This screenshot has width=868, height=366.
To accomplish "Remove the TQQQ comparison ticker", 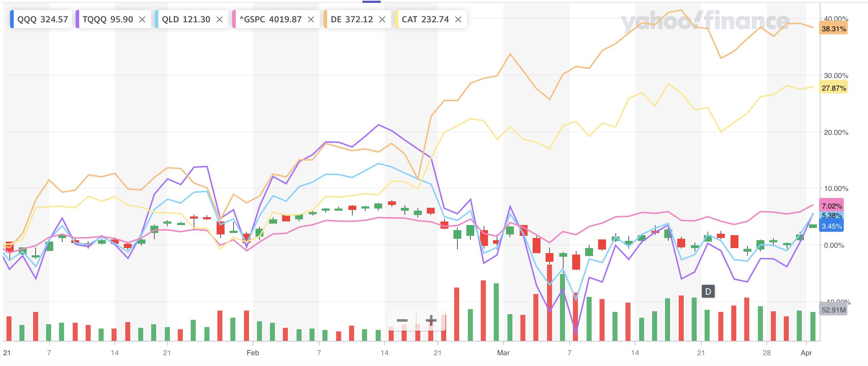I will click(x=142, y=19).
